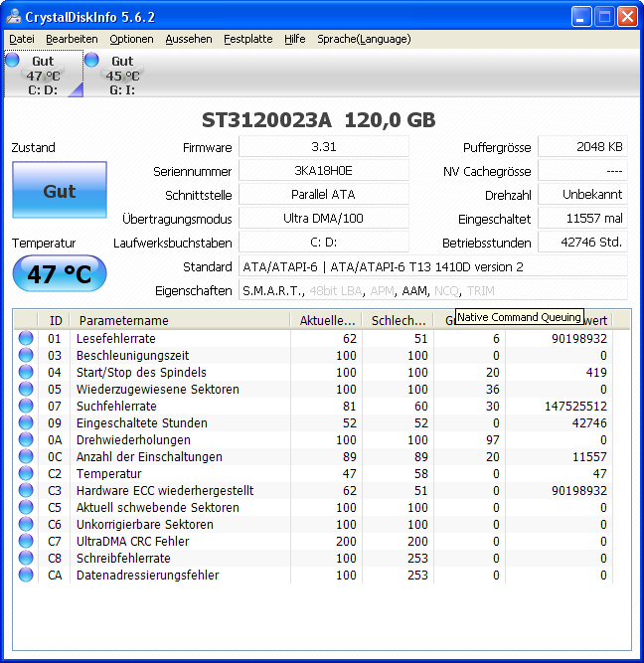Click the Laufwerksbuchstaben C: D: field

(x=324, y=243)
